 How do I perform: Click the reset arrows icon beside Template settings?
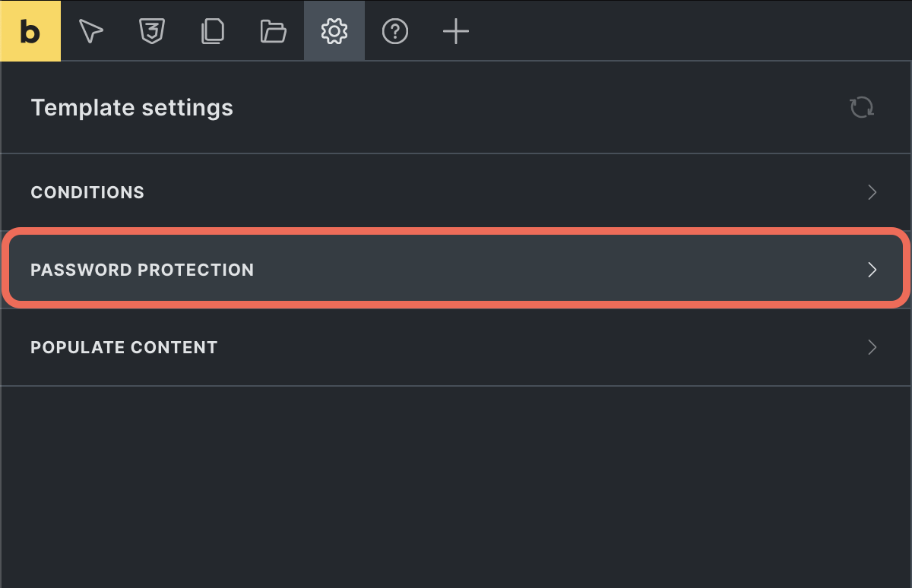862,107
